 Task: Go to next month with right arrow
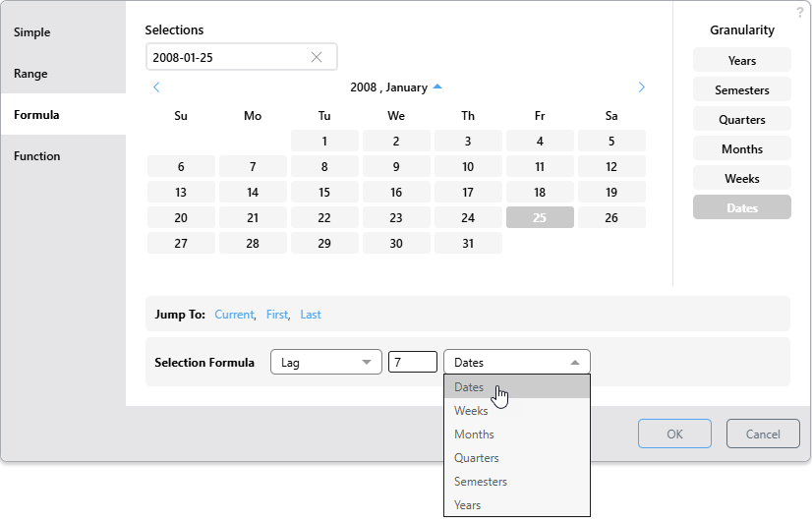pyautogui.click(x=642, y=87)
